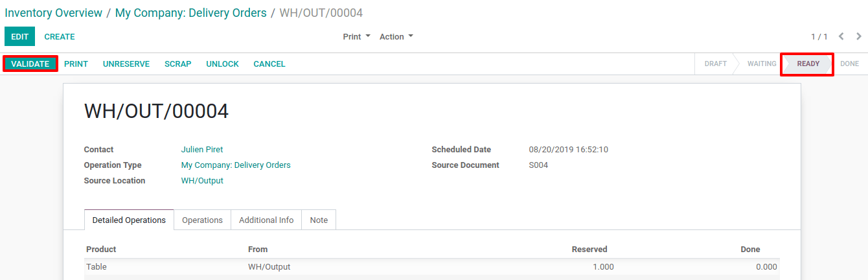The image size is (868, 280).
Task: Click the Validate button
Action: (30, 64)
